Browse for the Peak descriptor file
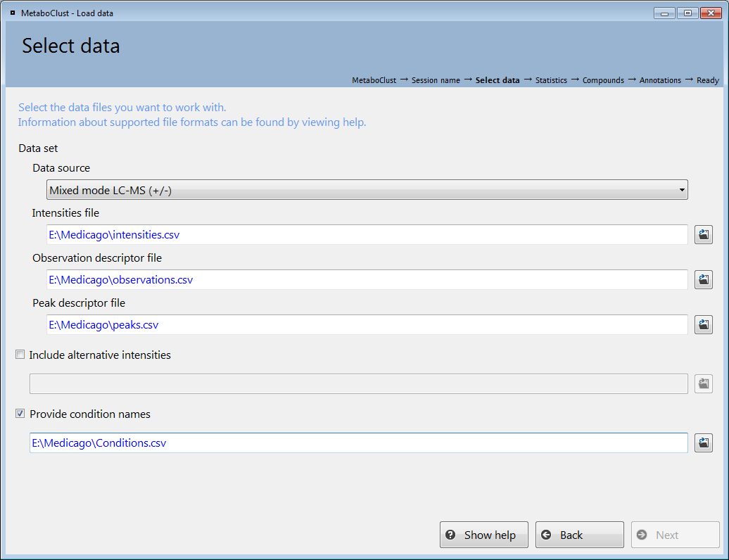 point(704,325)
